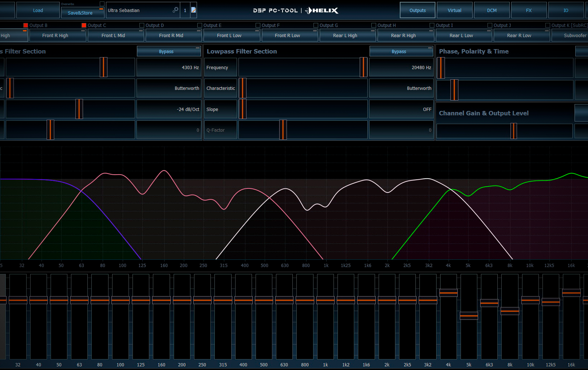The width and height of the screenshot is (588, 370).
Task: Click the 8k EQ band fader
Action: pyautogui.click(x=510, y=311)
